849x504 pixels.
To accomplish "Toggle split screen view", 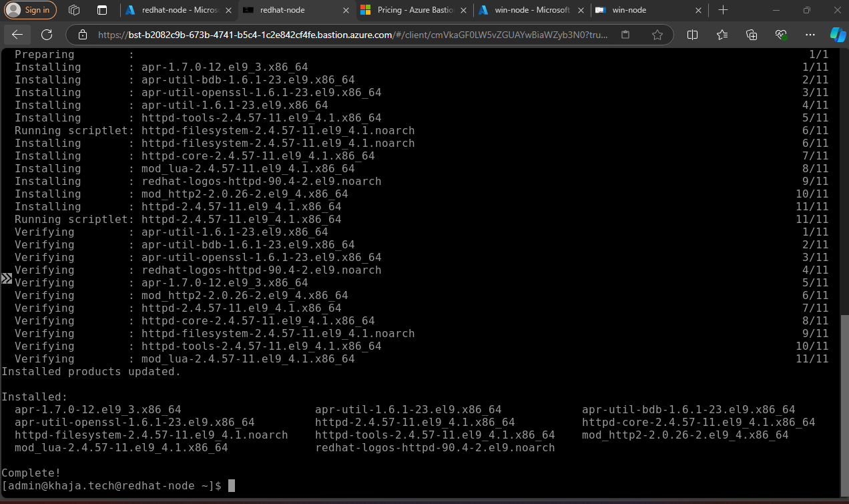I will (693, 35).
